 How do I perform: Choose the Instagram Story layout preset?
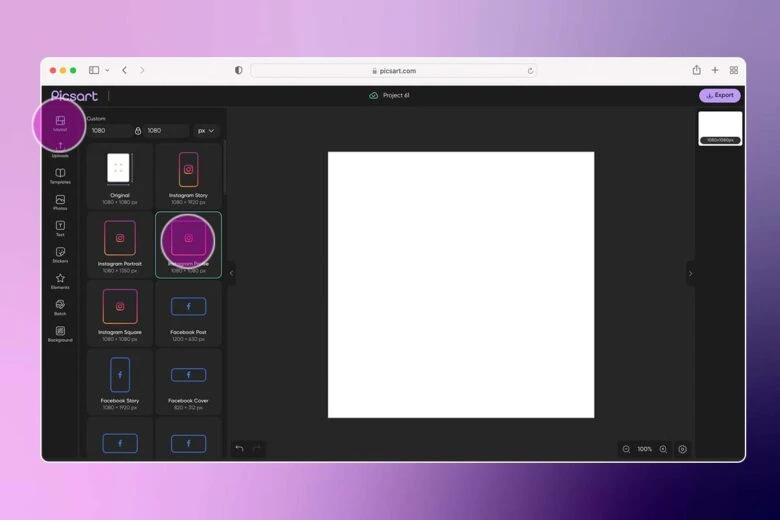point(188,177)
